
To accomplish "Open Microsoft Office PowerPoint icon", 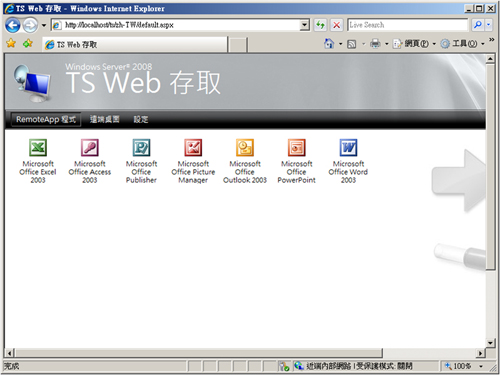I will click(x=297, y=148).
